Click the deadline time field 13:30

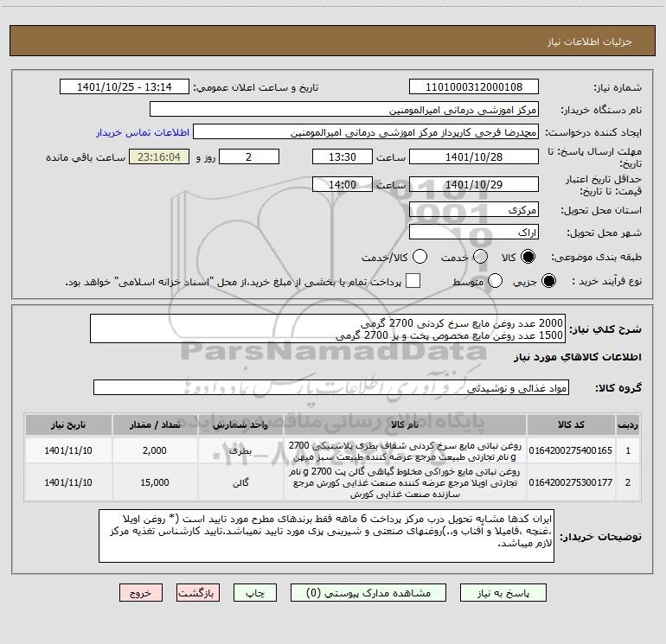pos(343,156)
